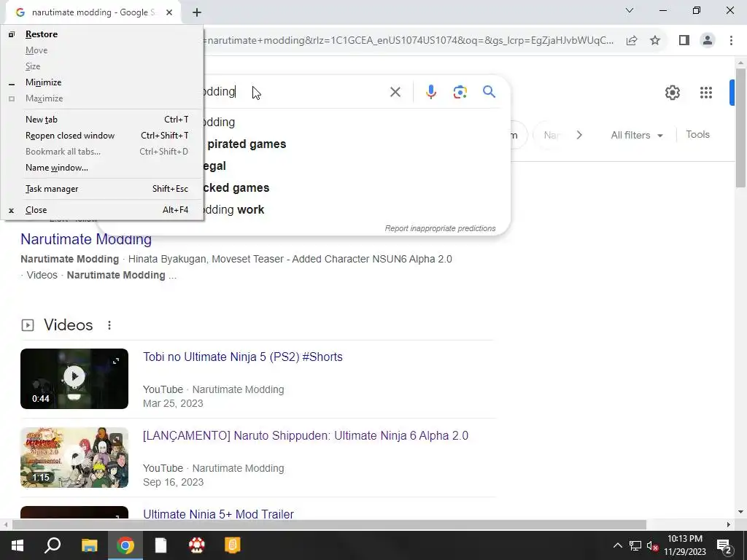Image resolution: width=747 pixels, height=560 pixels.
Task: Expand All filters dropdown
Action: [636, 135]
